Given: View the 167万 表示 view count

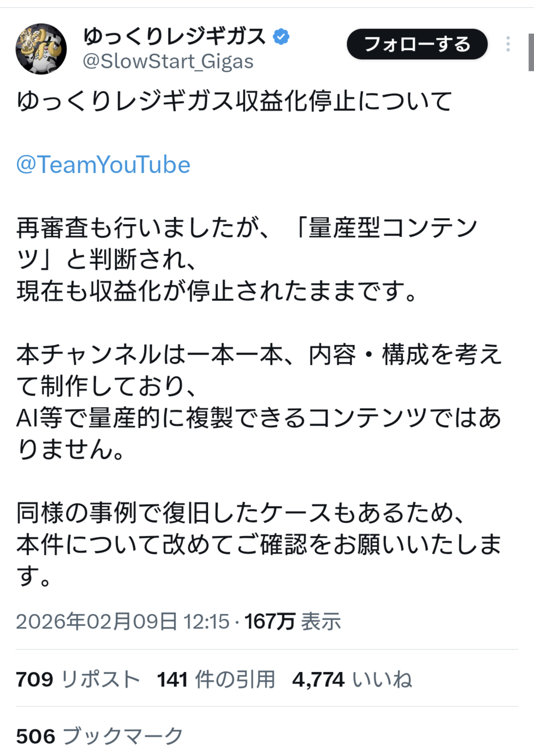Looking at the screenshot, I should pos(292,621).
